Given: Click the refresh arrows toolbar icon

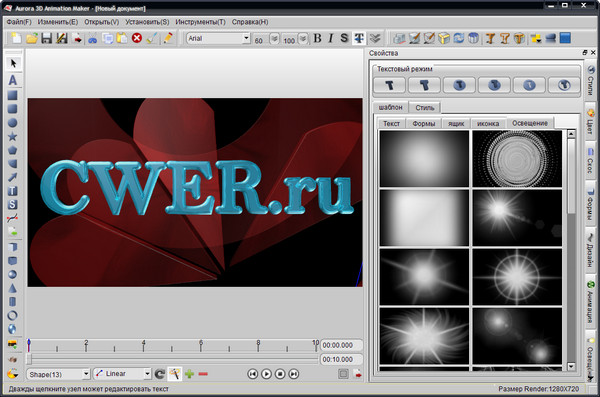Looking at the screenshot, I should (458, 38).
